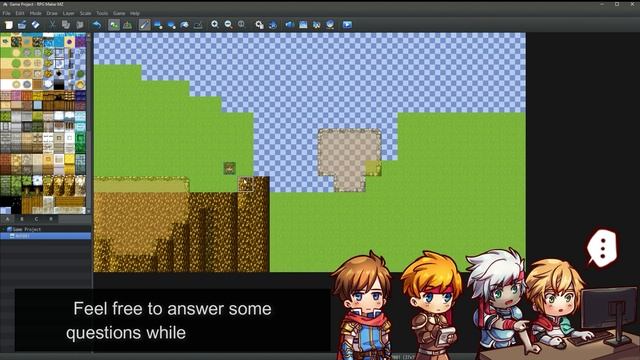
Task: Collapse the Game Project tree node
Action: click(x=4, y=229)
